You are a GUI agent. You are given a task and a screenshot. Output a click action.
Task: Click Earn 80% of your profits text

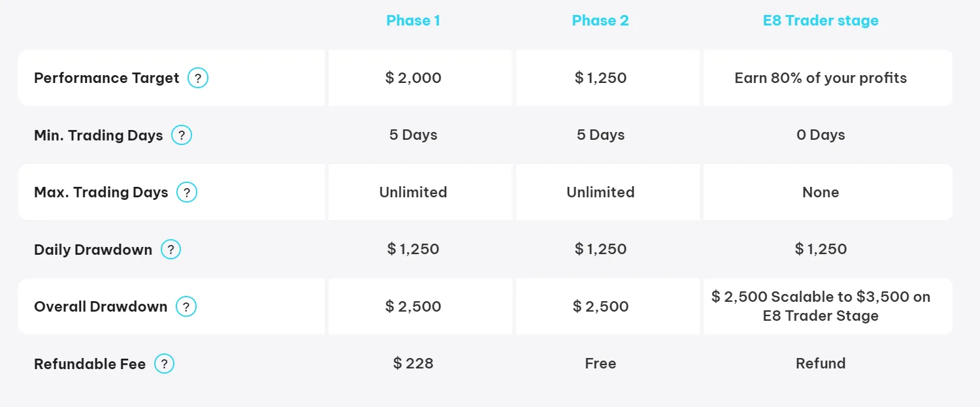[x=821, y=78]
